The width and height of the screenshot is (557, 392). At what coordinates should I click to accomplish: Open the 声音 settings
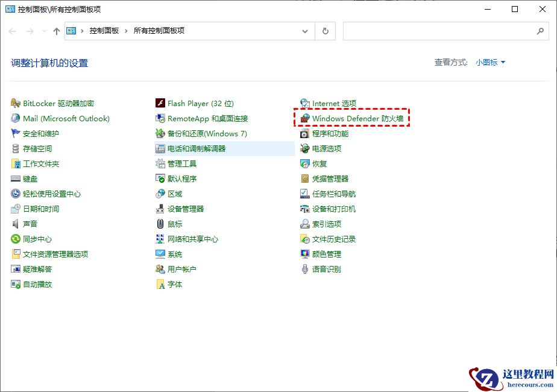click(x=29, y=224)
